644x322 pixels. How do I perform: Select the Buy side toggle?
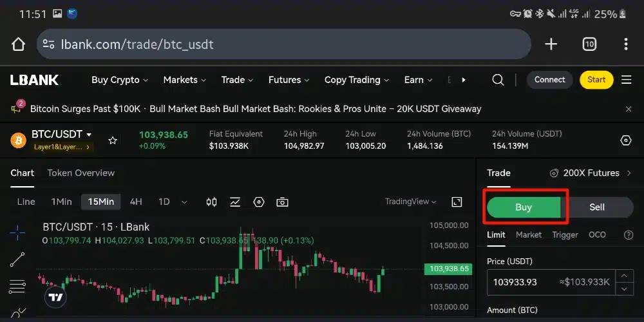(x=524, y=207)
